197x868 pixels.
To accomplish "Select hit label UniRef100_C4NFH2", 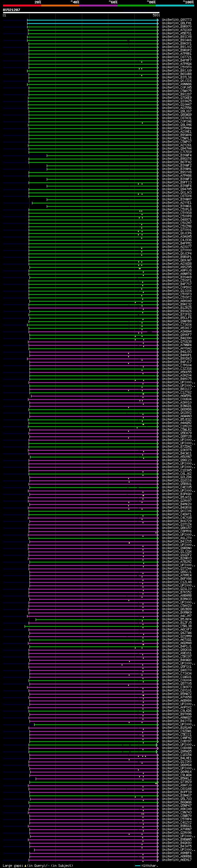I will click(177, 738).
